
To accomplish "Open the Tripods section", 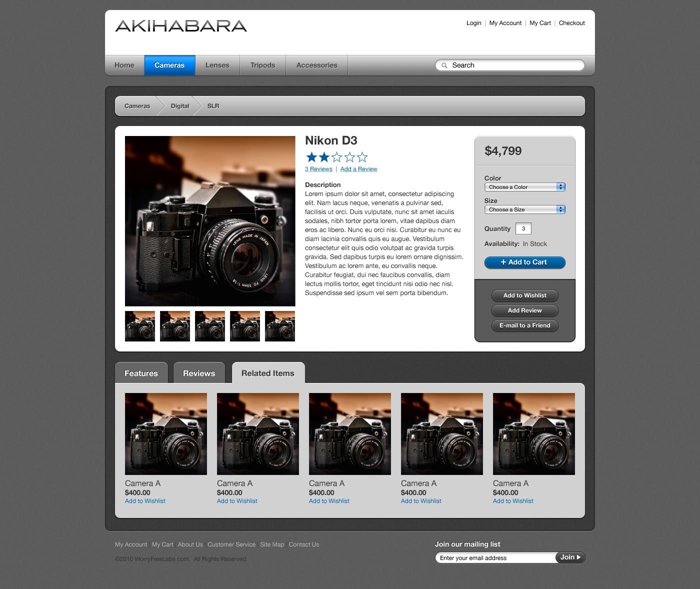I will point(262,65).
